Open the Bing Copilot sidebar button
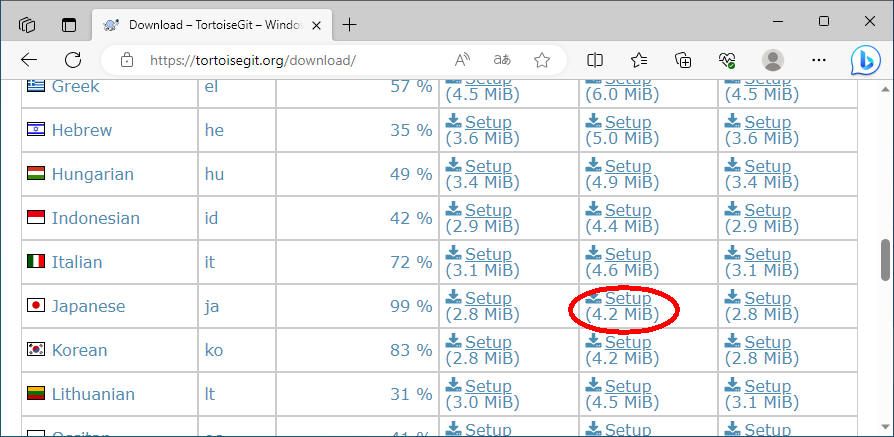This screenshot has width=894, height=437. (x=865, y=61)
